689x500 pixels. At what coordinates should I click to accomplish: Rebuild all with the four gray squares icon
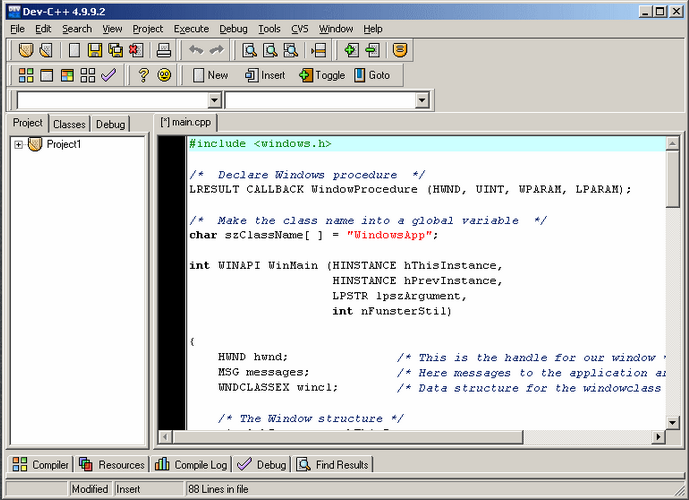[x=88, y=76]
